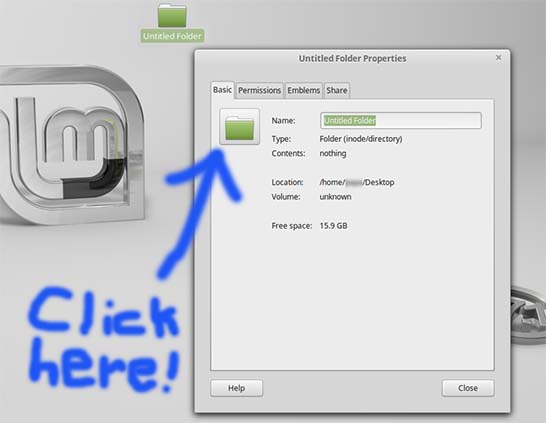Click the "Location:" label
The height and width of the screenshot is (423, 546).
[287, 182]
